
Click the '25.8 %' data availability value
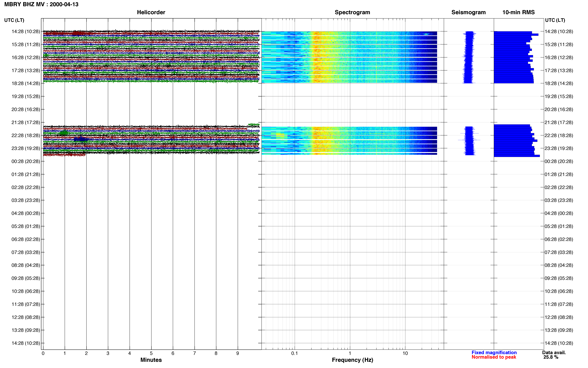(551, 357)
